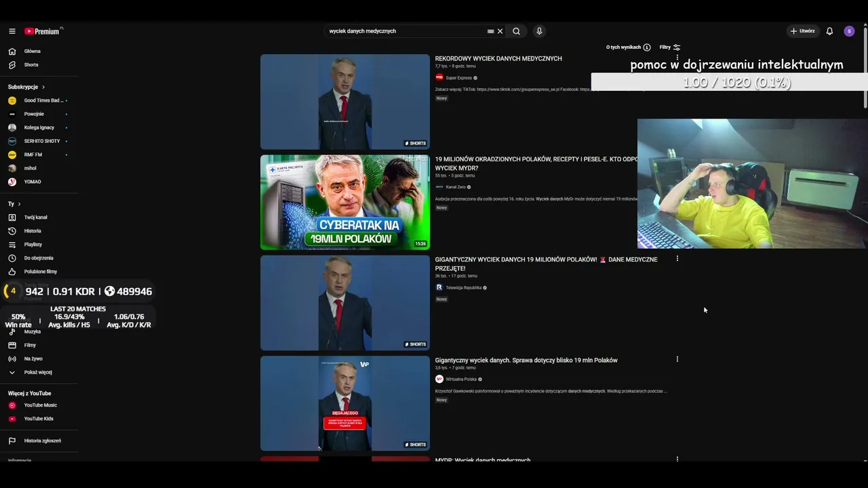Open more options for REKORDOWY WYCIEK video
Image resolution: width=868 pixels, height=488 pixels.
click(x=677, y=58)
